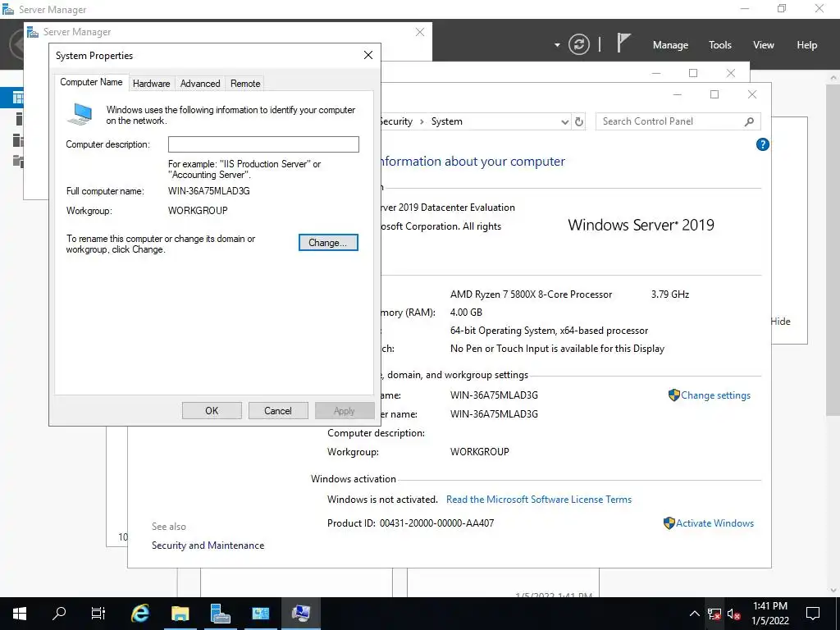Switch to the Remote tab
The width and height of the screenshot is (840, 630).
(x=244, y=84)
